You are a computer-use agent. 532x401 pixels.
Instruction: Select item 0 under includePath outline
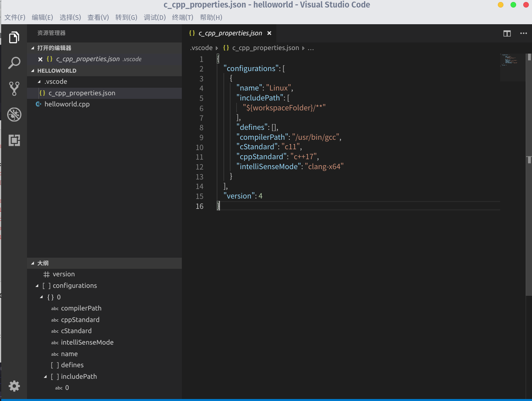coord(104,388)
